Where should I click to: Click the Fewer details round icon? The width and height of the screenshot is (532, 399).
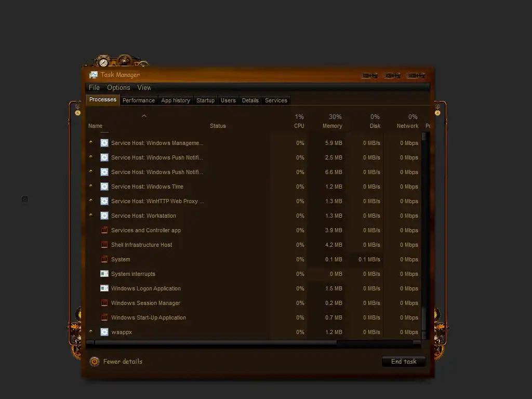pyautogui.click(x=95, y=362)
